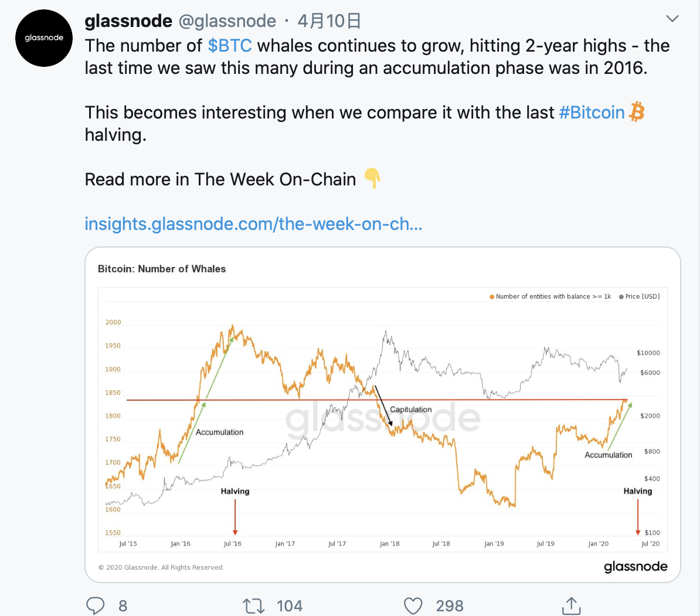
Task: Open the reply icon on the tweet
Action: coord(95,605)
